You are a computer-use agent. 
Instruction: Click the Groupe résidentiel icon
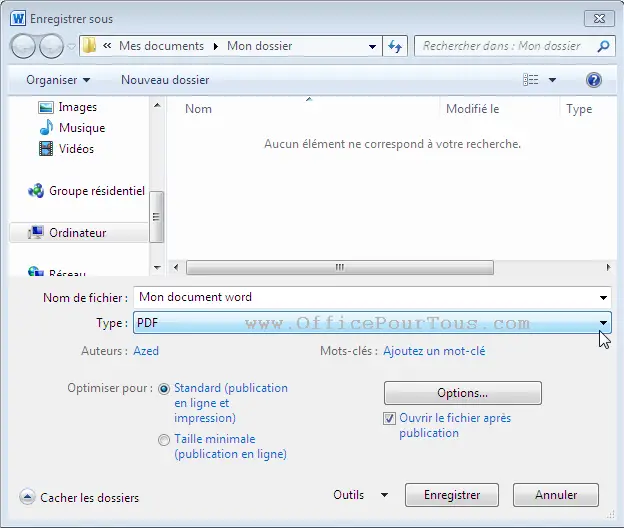36,191
